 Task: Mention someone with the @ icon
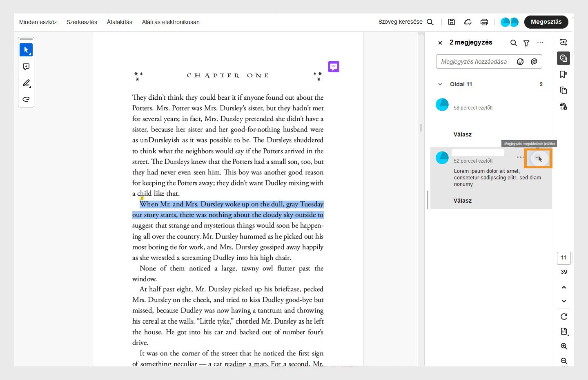[x=534, y=62]
